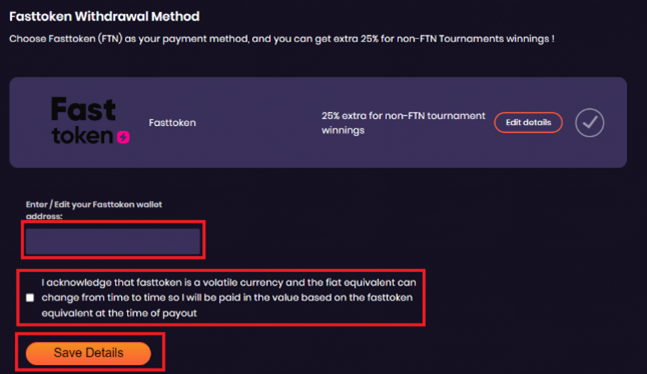647x374 pixels.
Task: Click the orange Save Details button
Action: (x=88, y=353)
